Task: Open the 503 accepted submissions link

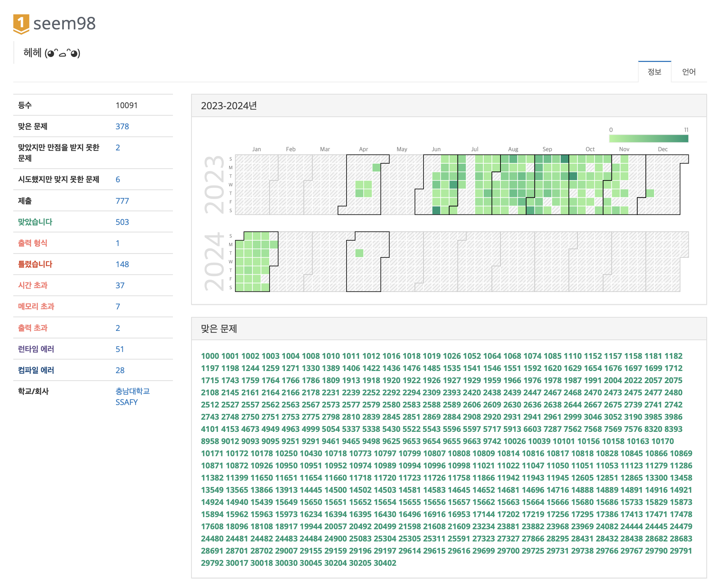Action: tap(122, 222)
